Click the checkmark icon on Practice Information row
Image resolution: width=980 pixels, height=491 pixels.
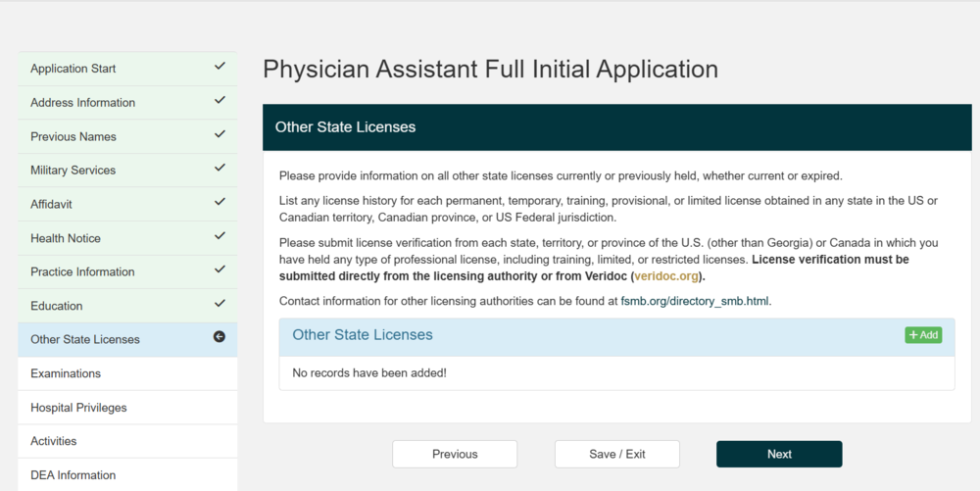(220, 270)
